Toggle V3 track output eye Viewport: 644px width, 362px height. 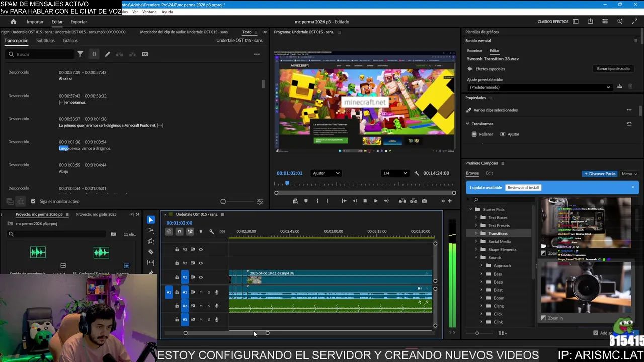[x=201, y=249]
